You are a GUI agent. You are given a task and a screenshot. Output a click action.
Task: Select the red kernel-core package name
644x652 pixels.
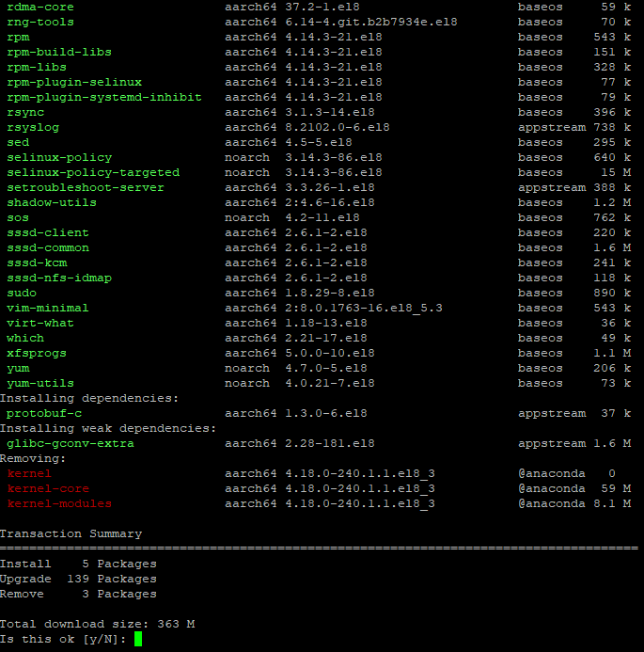tap(48, 488)
